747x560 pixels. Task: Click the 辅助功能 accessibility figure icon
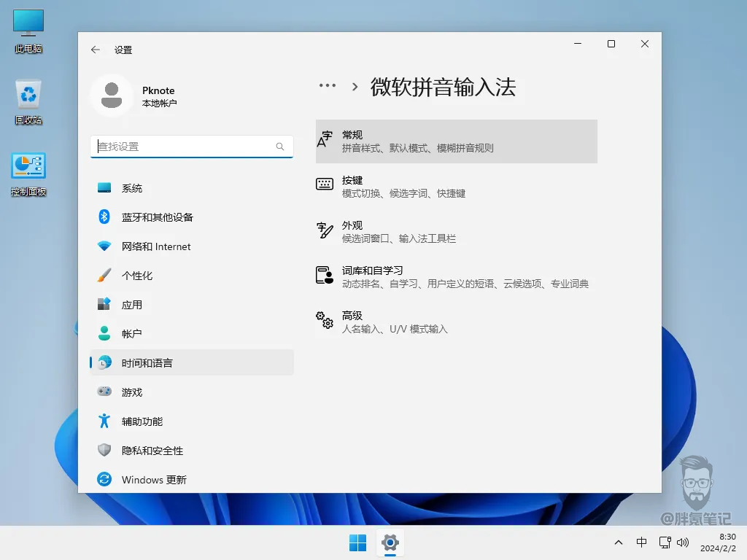click(x=104, y=421)
